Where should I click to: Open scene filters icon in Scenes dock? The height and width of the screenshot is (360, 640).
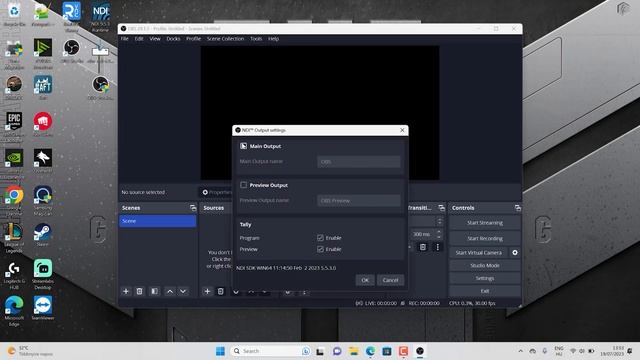coord(154,291)
